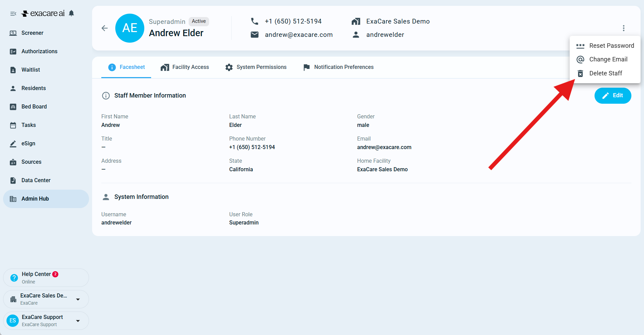This screenshot has width=644, height=335.
Task: Click the Screener sidebar icon
Action: click(13, 33)
